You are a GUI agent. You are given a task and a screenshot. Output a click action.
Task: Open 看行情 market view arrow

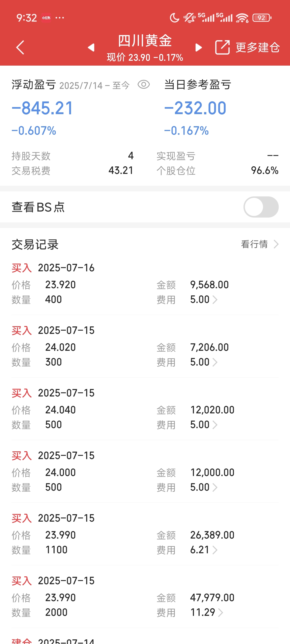coord(276,244)
